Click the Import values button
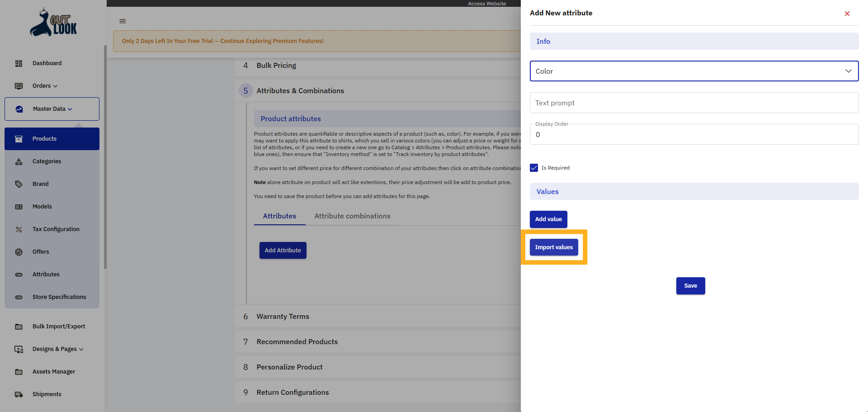This screenshot has height=412, width=868. point(554,247)
